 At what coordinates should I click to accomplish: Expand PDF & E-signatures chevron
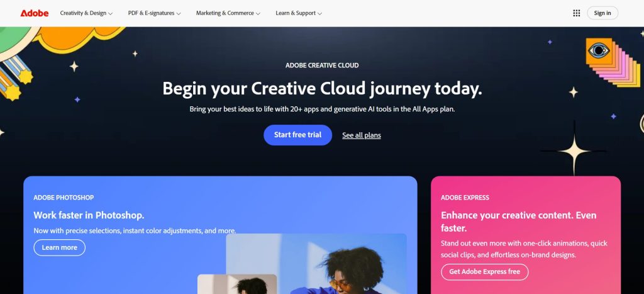point(178,14)
